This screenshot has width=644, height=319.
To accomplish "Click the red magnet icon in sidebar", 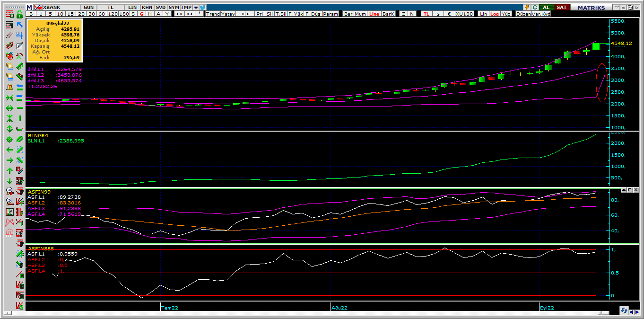I will tap(9, 232).
